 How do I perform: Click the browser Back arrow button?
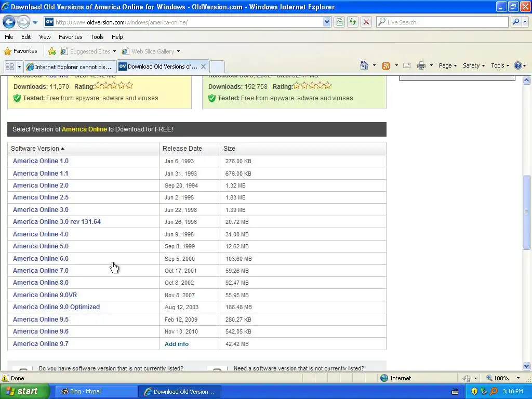(x=9, y=22)
